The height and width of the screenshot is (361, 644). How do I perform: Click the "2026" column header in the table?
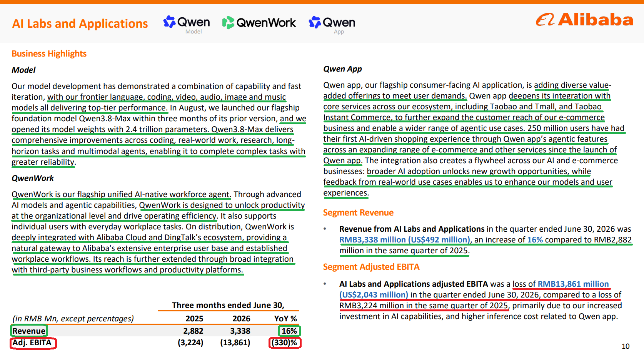pos(241,319)
